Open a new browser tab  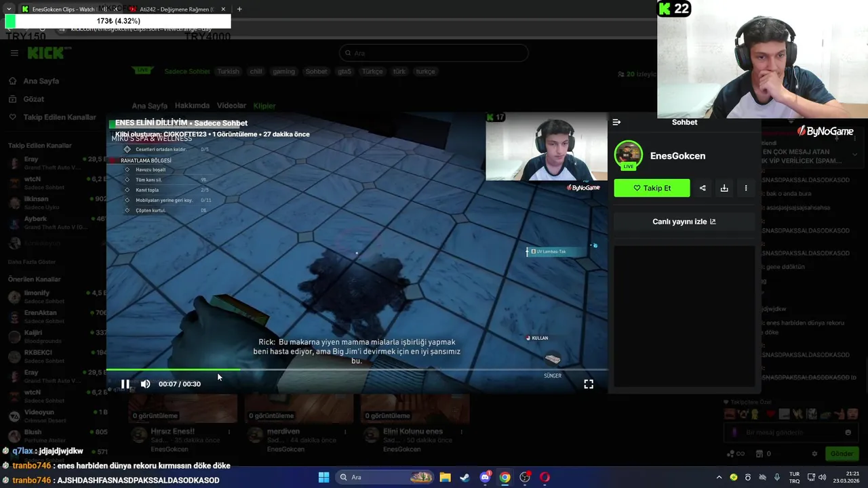point(239,9)
